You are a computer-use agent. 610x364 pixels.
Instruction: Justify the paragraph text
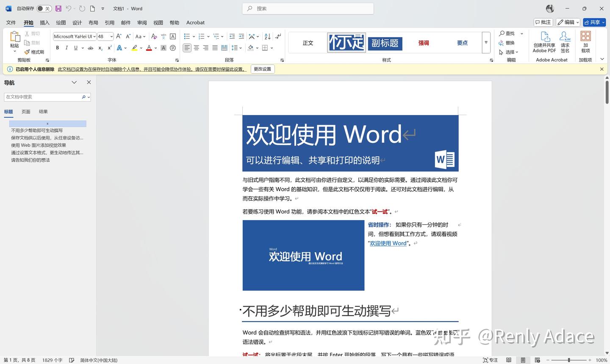point(215,48)
